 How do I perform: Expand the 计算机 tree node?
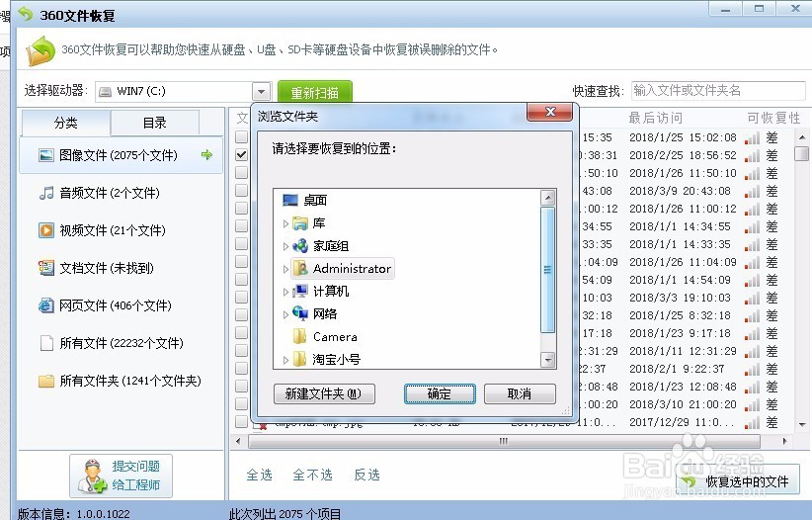[285, 292]
